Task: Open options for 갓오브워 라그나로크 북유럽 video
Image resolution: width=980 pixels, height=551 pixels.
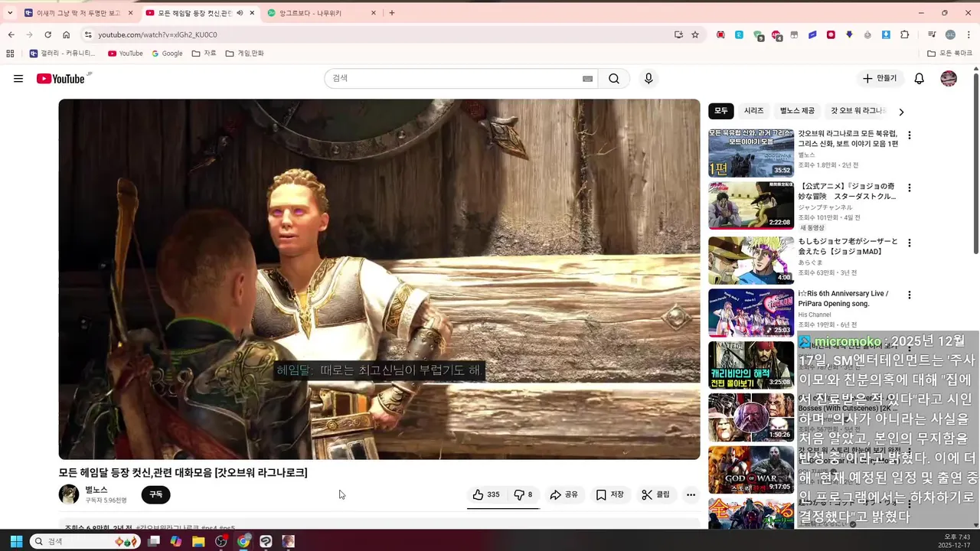Action: tap(910, 135)
